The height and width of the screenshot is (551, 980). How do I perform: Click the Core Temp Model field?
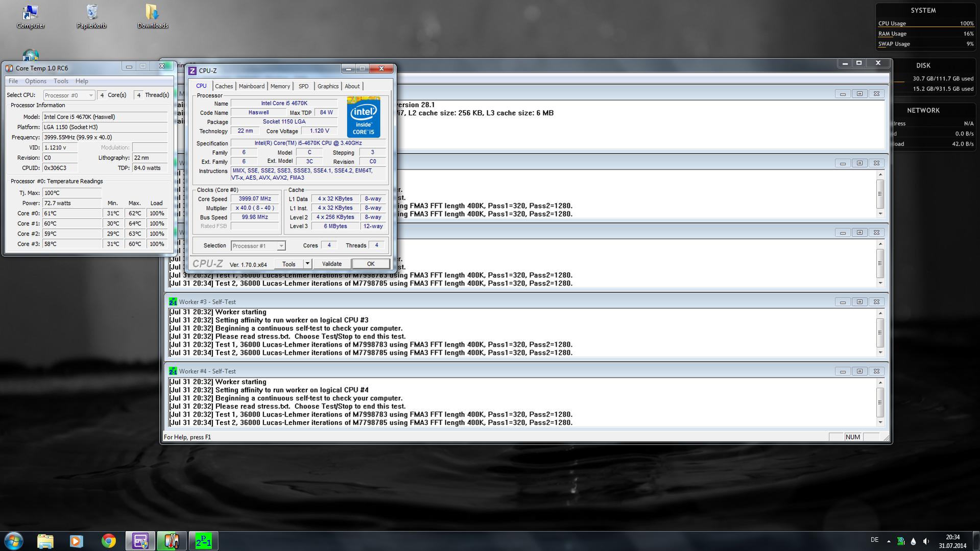pyautogui.click(x=105, y=117)
